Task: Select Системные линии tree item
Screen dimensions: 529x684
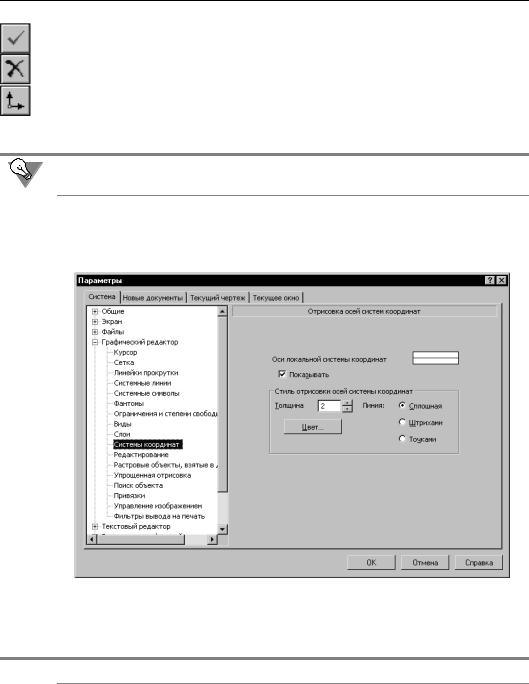Action: (142, 383)
